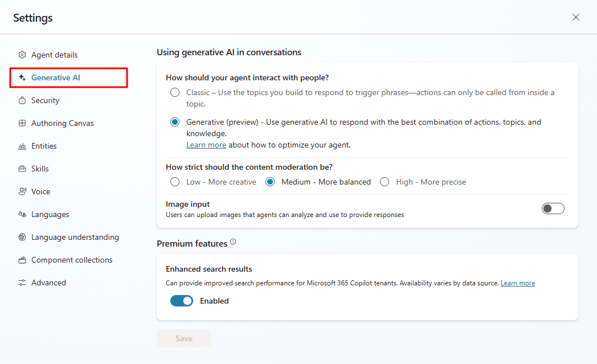Click the Voice icon in the sidebar
The width and height of the screenshot is (597, 364).
pyautogui.click(x=22, y=191)
